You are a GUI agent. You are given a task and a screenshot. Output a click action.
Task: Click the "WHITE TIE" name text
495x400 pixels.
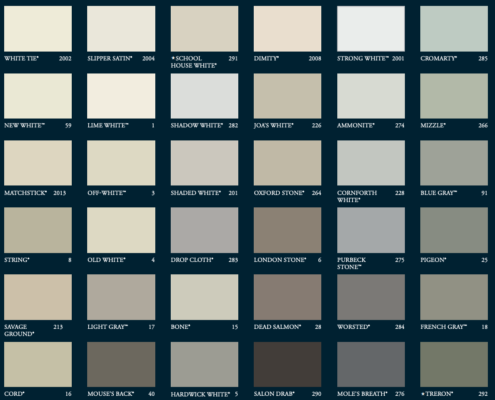coord(21,59)
